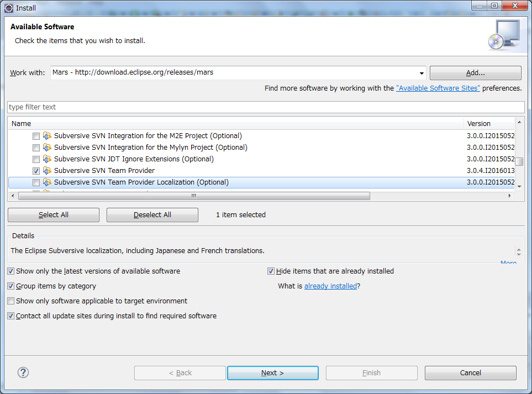Click the < Back button
The width and height of the screenshot is (532, 394).
pyautogui.click(x=180, y=373)
